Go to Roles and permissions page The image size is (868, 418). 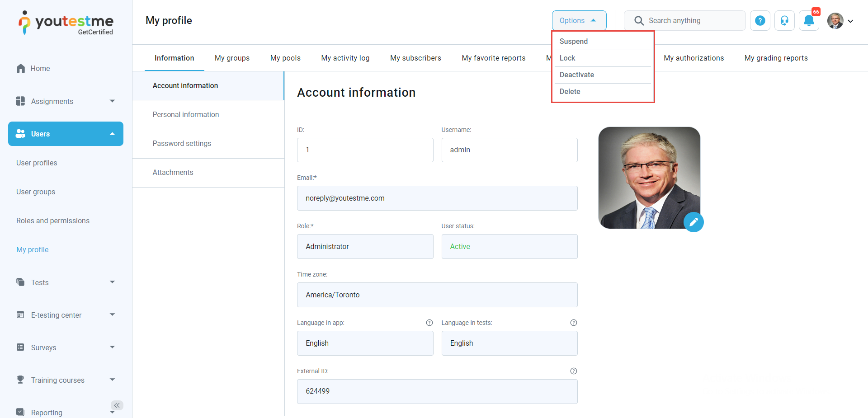53,221
